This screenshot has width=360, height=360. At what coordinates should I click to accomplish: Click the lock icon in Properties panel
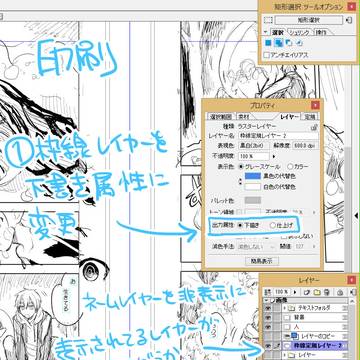[x=313, y=127]
